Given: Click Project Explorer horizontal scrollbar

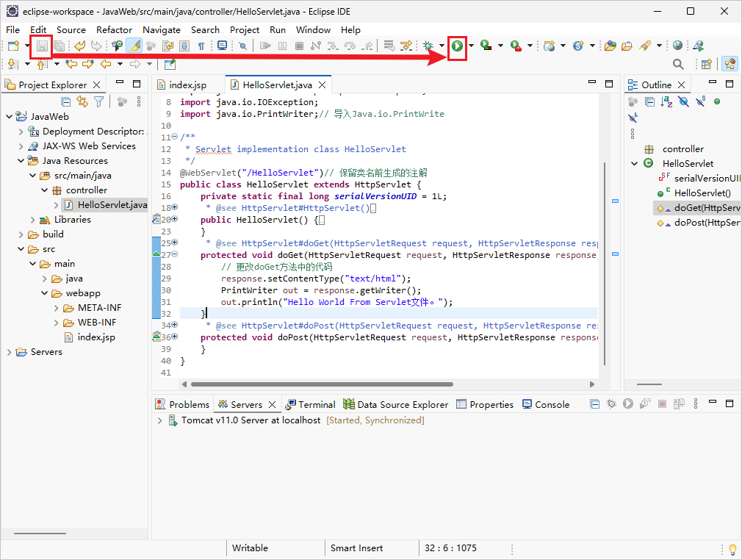Looking at the screenshot, I should (x=40, y=534).
